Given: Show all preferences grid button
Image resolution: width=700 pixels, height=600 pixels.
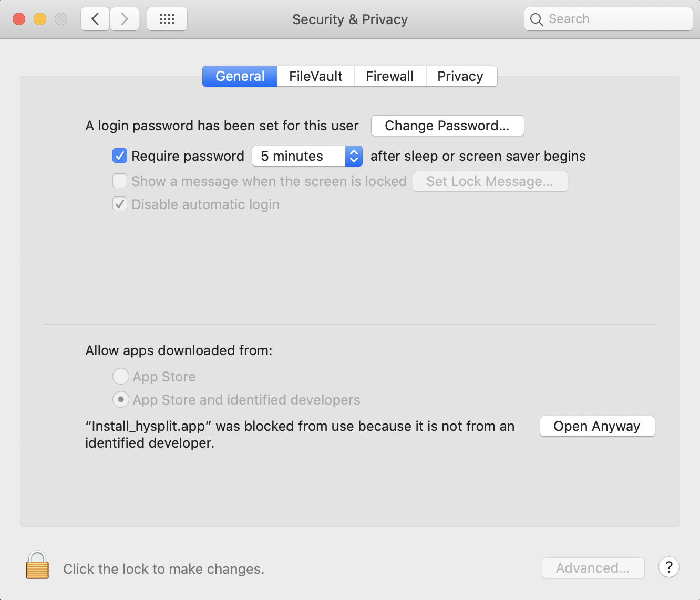Looking at the screenshot, I should [167, 19].
